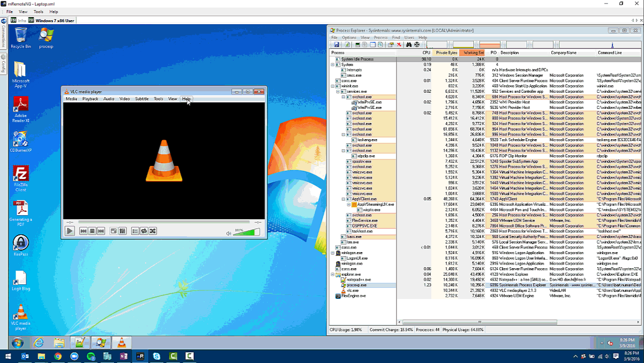Toggle VLC shuffle random button
Screen dimensions: 644x363
coord(152,231)
